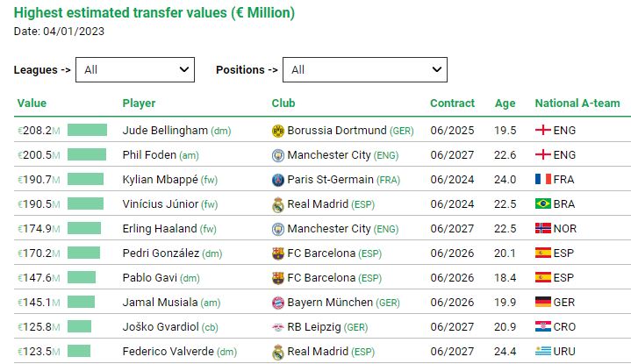Click the Bayern München club crest icon
The image size is (631, 364).
(278, 303)
